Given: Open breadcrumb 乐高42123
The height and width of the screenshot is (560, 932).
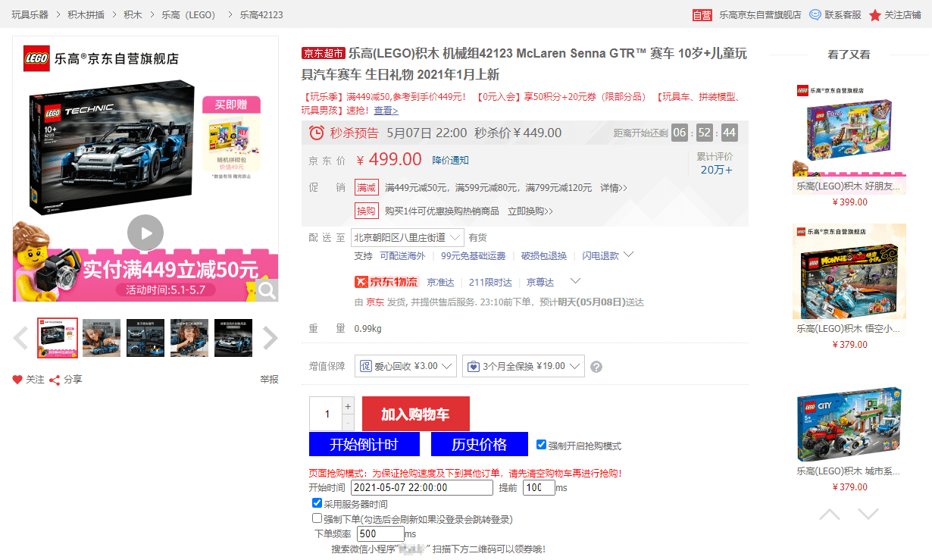Looking at the screenshot, I should pyautogui.click(x=261, y=14).
